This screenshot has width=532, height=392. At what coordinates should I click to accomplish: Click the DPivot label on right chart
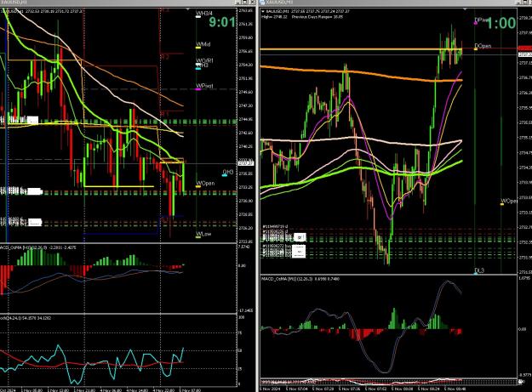click(x=480, y=20)
